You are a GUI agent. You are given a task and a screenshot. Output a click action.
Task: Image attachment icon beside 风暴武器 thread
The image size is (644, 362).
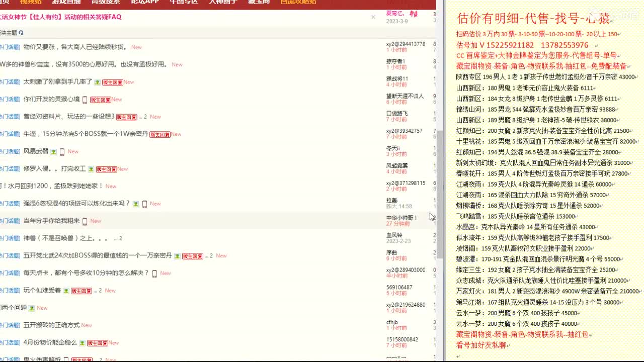[53, 151]
